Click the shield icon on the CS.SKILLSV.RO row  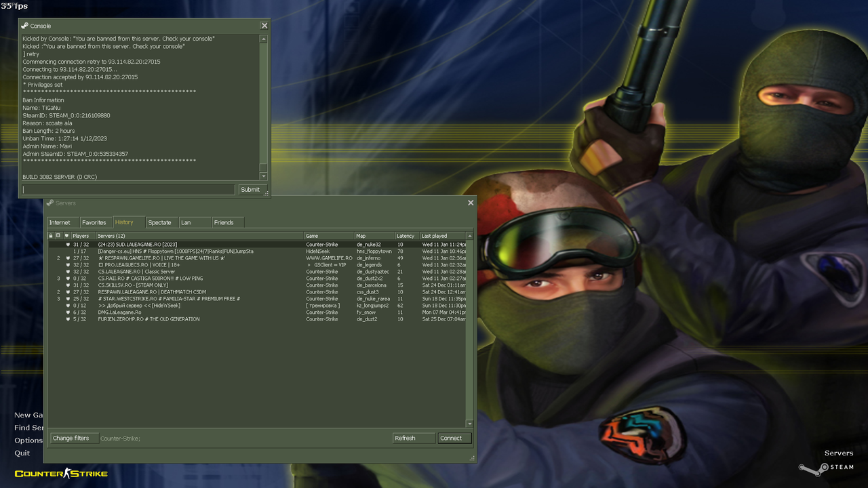67,285
